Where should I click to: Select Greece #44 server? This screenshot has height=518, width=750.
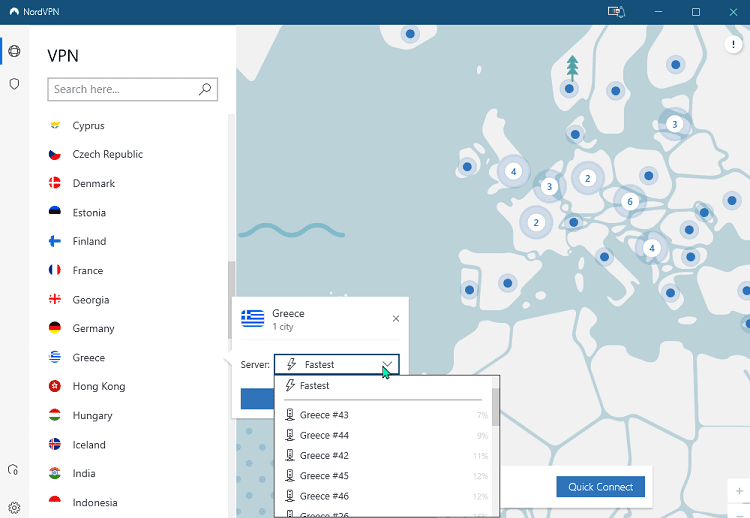point(383,435)
